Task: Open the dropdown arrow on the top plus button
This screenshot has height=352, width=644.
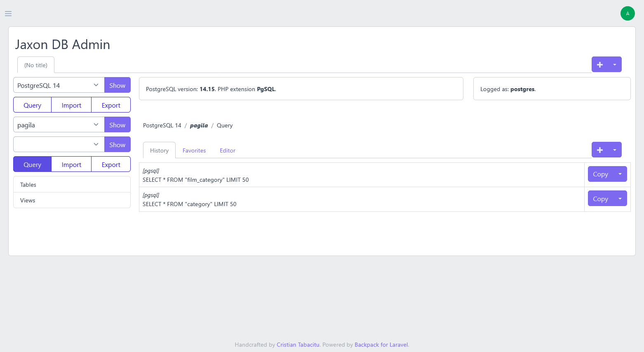Action: coord(615,64)
